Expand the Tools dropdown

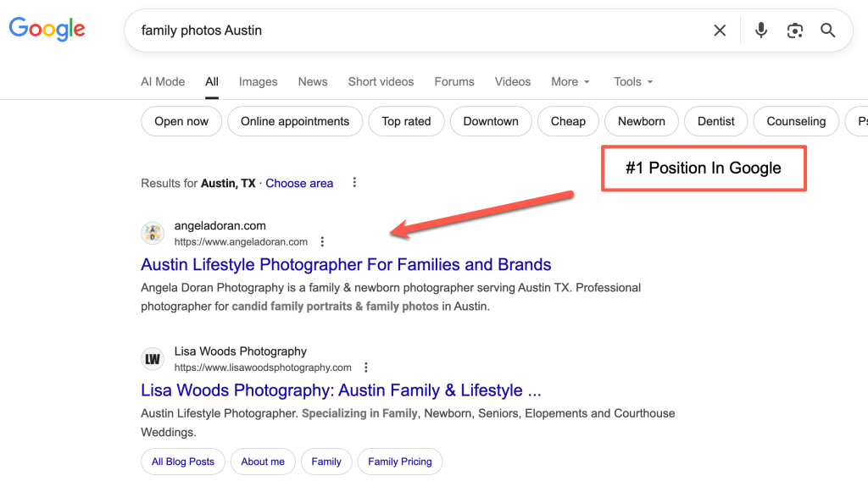click(x=633, y=82)
